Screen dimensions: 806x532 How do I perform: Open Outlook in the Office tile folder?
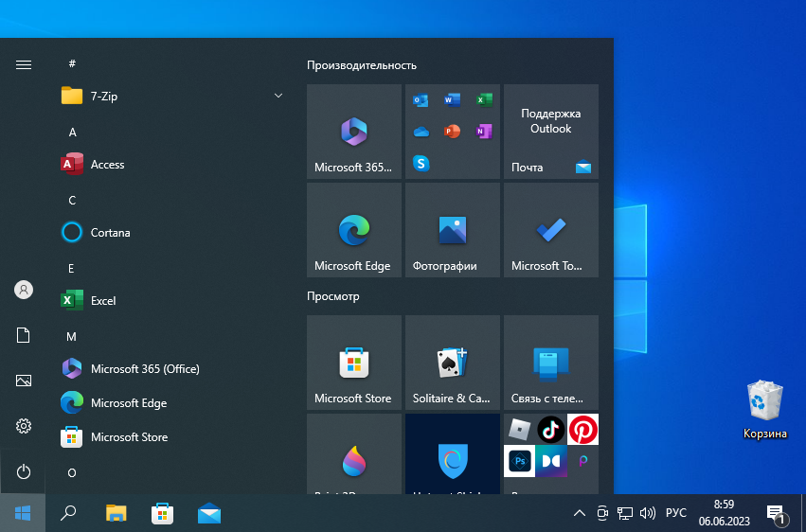pyautogui.click(x=421, y=100)
